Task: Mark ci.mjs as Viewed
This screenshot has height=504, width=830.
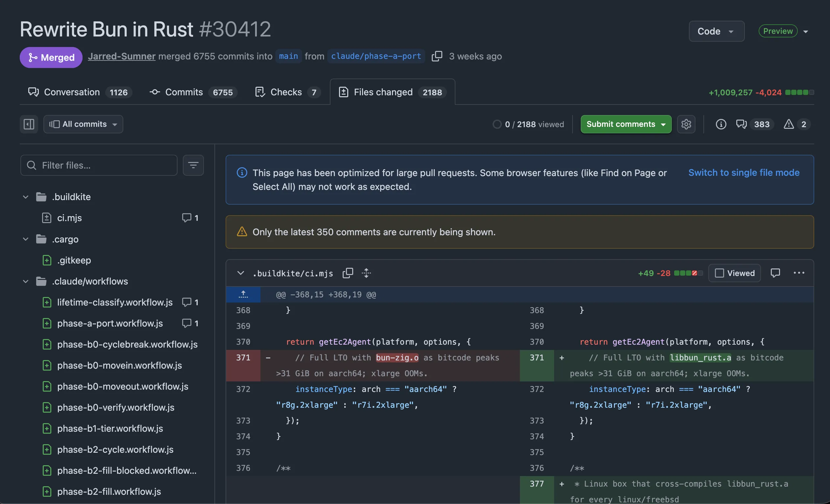Action: [x=734, y=273]
